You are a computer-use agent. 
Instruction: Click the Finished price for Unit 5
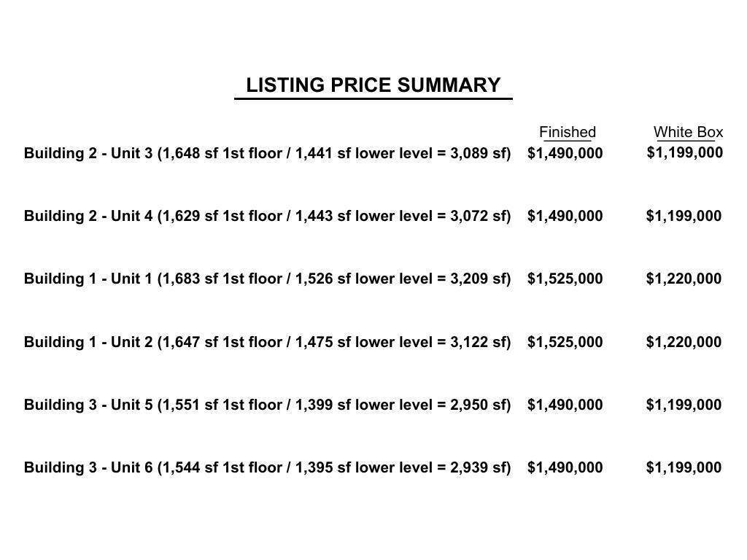coord(565,405)
